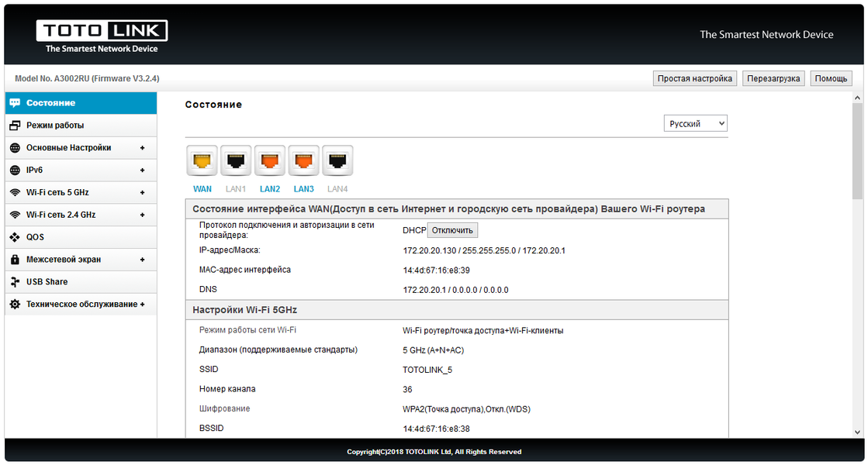The image size is (868, 465).
Task: Expand Wi-Fi сеть 5 GHz plus sign
Action: click(142, 192)
